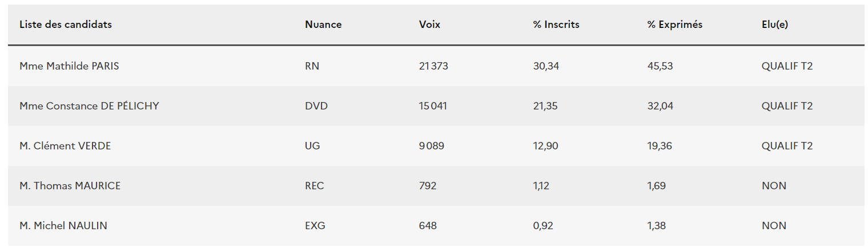Click the vote count 15 041
This screenshot has height=252, width=868.
pos(433,106)
